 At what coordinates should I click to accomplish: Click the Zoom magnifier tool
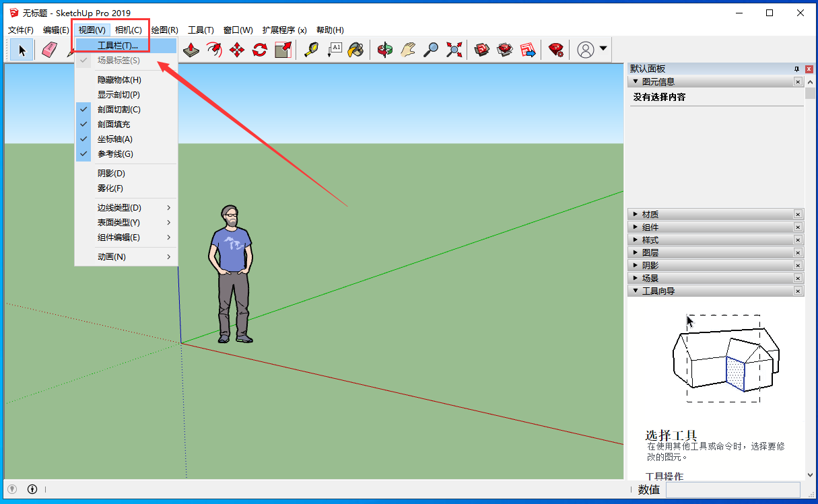pyautogui.click(x=431, y=49)
